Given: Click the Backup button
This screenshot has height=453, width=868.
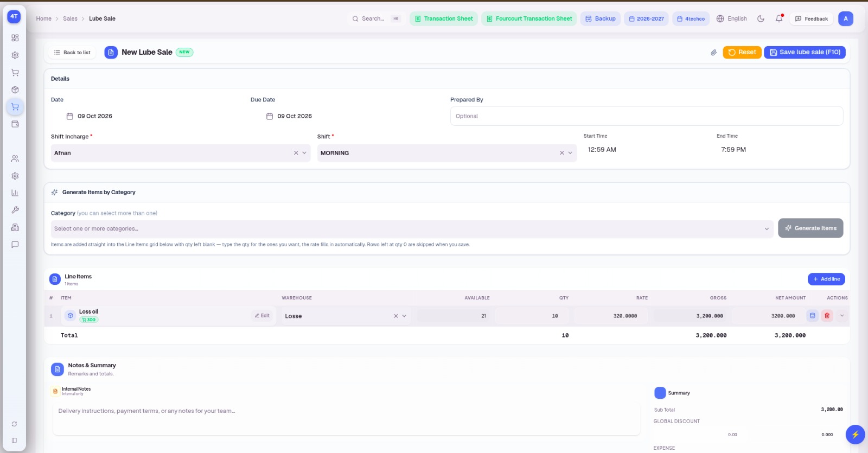Looking at the screenshot, I should tap(601, 18).
